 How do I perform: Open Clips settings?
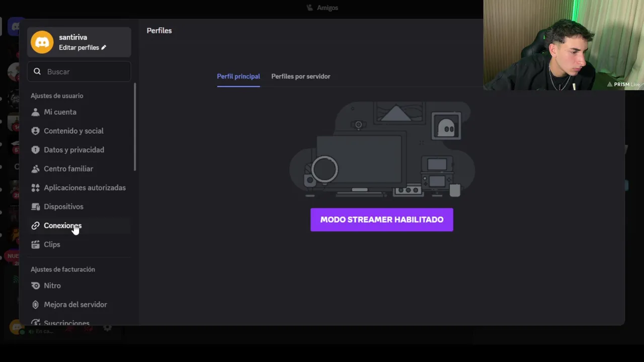click(79, 244)
